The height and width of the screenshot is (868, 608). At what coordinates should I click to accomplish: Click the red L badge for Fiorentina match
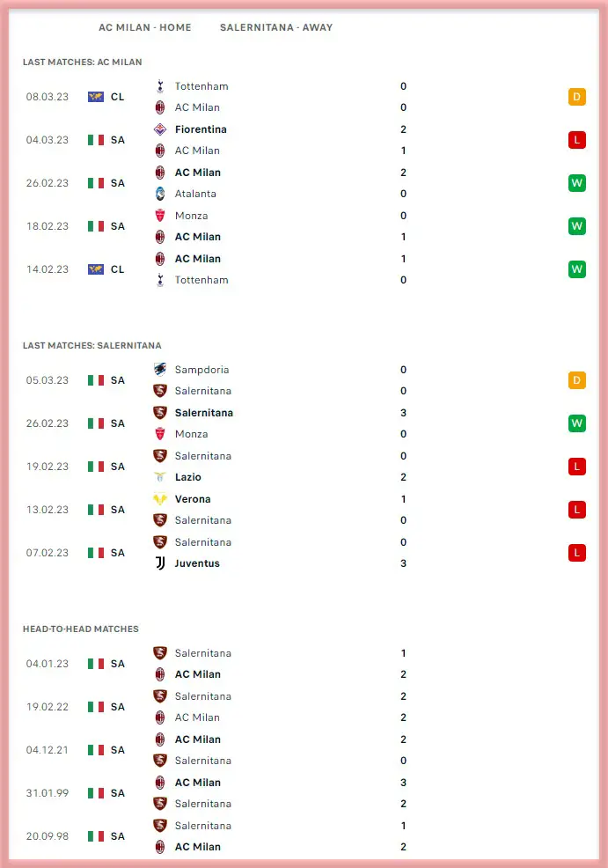(x=577, y=140)
